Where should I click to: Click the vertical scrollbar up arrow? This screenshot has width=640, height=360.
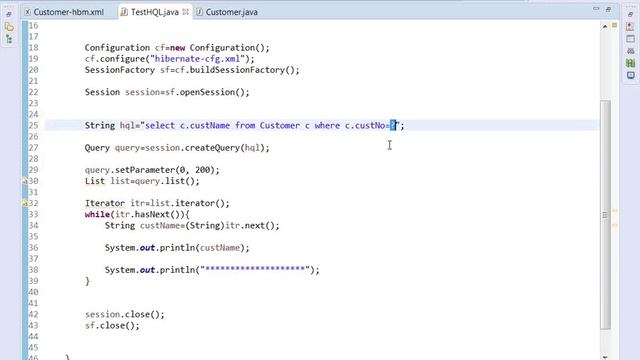tap(605, 27)
